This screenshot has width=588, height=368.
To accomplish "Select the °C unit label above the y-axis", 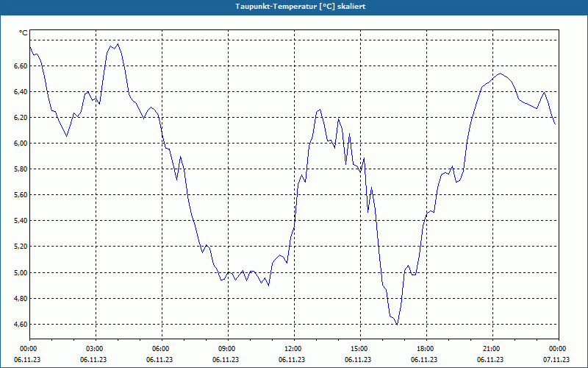I will (24, 33).
